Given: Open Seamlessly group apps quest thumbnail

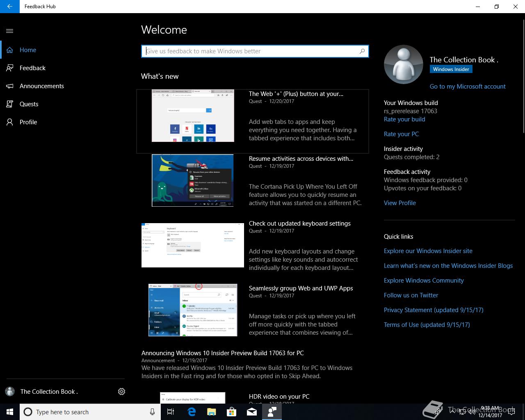Looking at the screenshot, I should 193,310.
